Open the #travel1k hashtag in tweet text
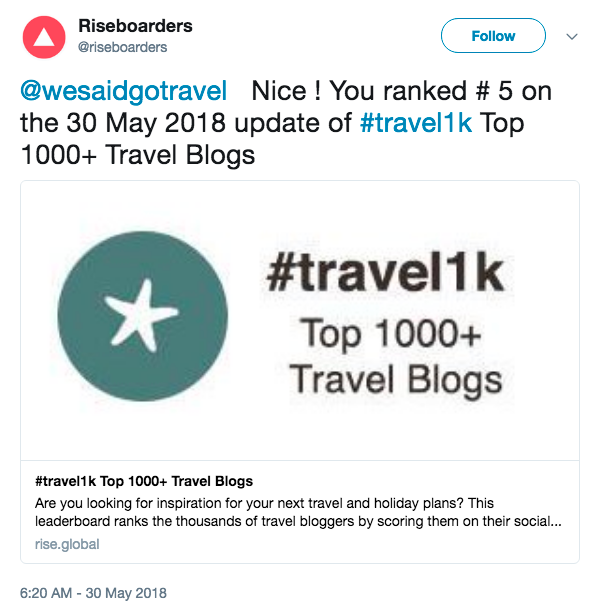 point(416,123)
